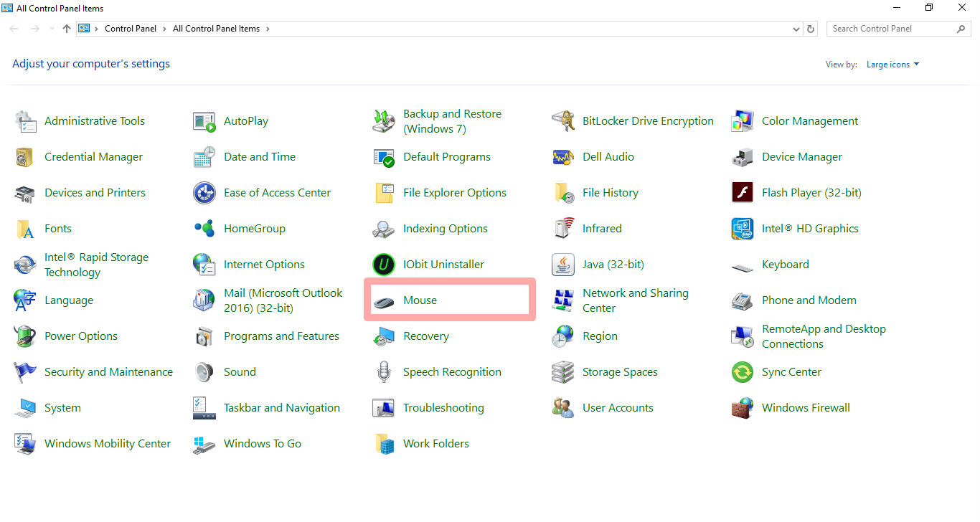The width and height of the screenshot is (980, 522).
Task: Open the Dell Audio icon
Action: pos(563,157)
